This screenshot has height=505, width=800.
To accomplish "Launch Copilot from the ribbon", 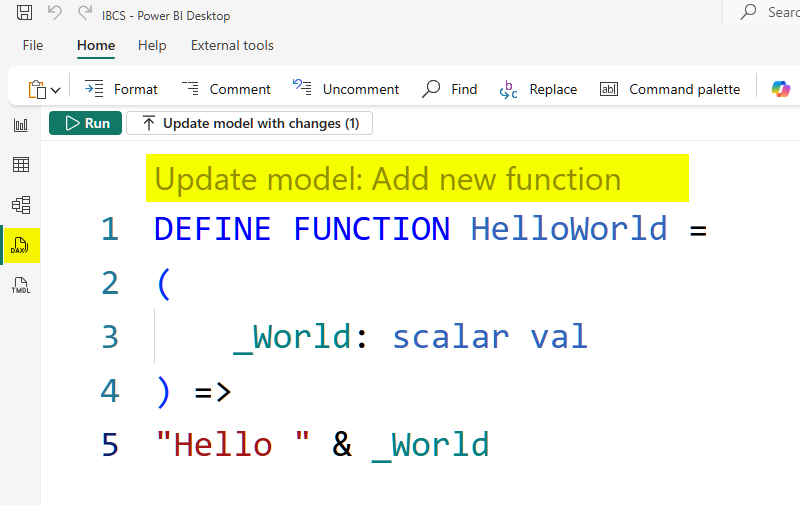I will coord(780,89).
